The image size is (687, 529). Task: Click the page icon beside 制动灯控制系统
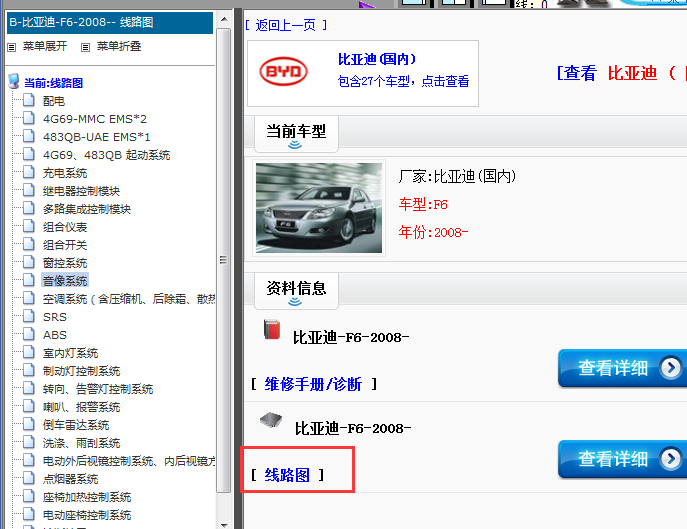click(28, 370)
